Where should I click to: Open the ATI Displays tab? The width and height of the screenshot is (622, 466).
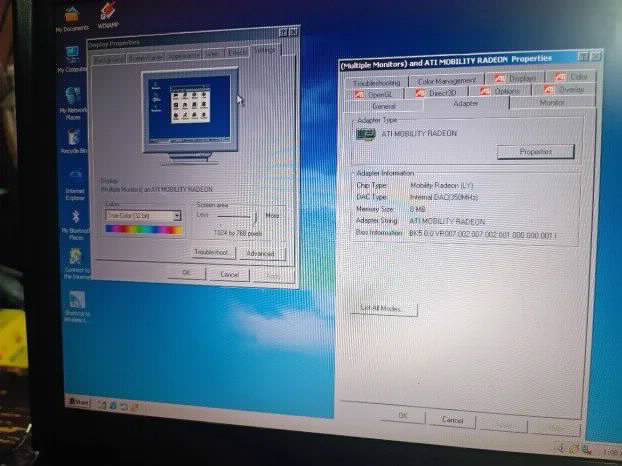click(x=514, y=78)
